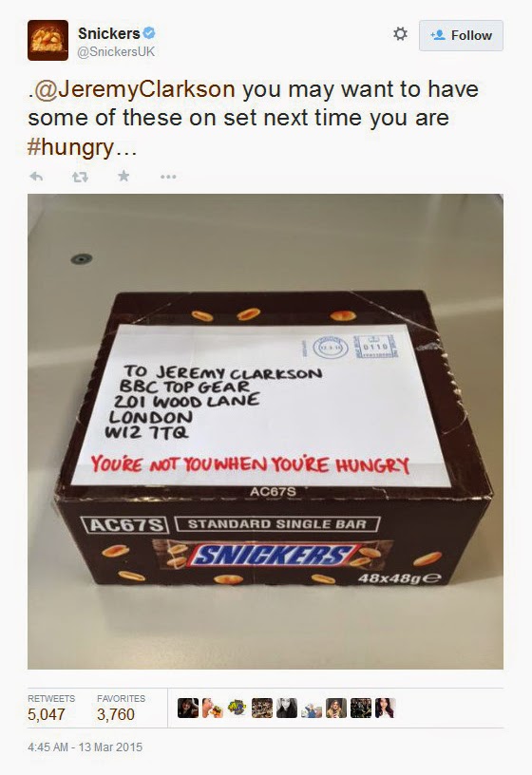Open the gear settings dropdown
Screen dimensions: 532x775
400,34
